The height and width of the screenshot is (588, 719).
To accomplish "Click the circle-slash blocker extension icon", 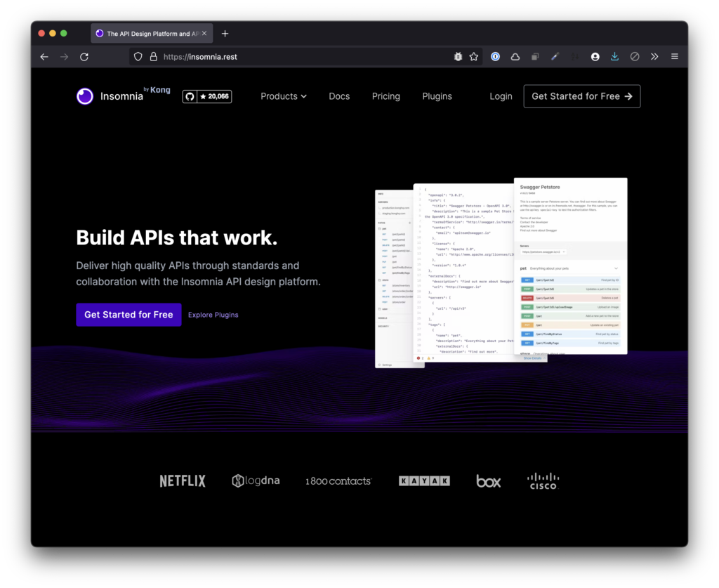I will click(x=635, y=56).
